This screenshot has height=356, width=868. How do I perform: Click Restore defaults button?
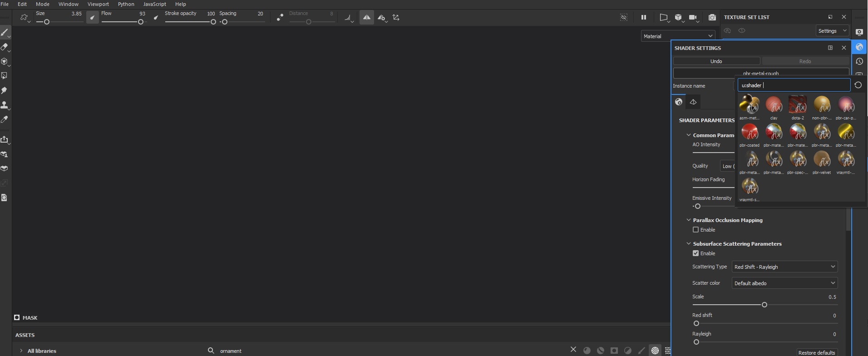click(x=817, y=352)
